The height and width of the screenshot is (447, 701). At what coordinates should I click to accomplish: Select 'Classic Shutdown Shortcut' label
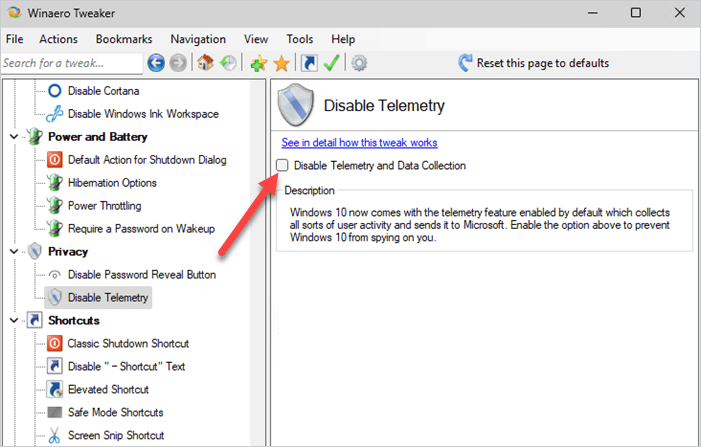pyautogui.click(x=128, y=343)
